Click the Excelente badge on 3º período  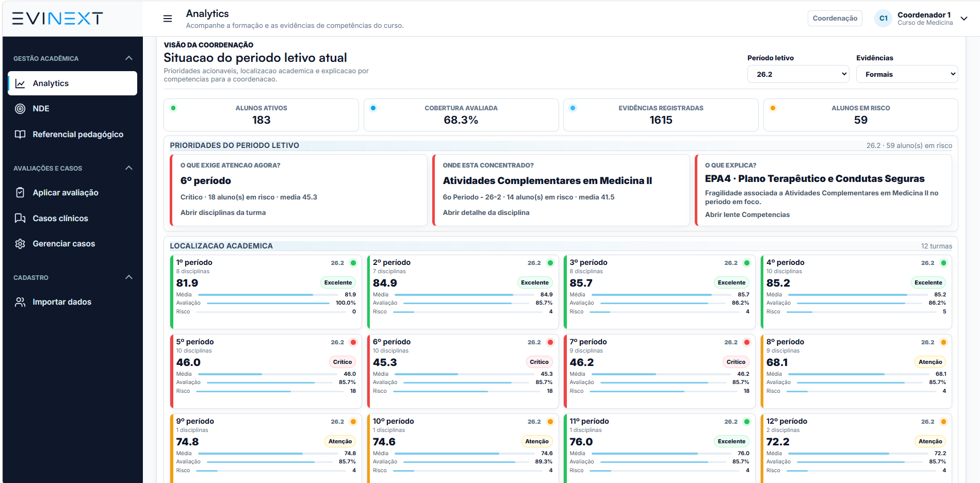pyautogui.click(x=731, y=282)
